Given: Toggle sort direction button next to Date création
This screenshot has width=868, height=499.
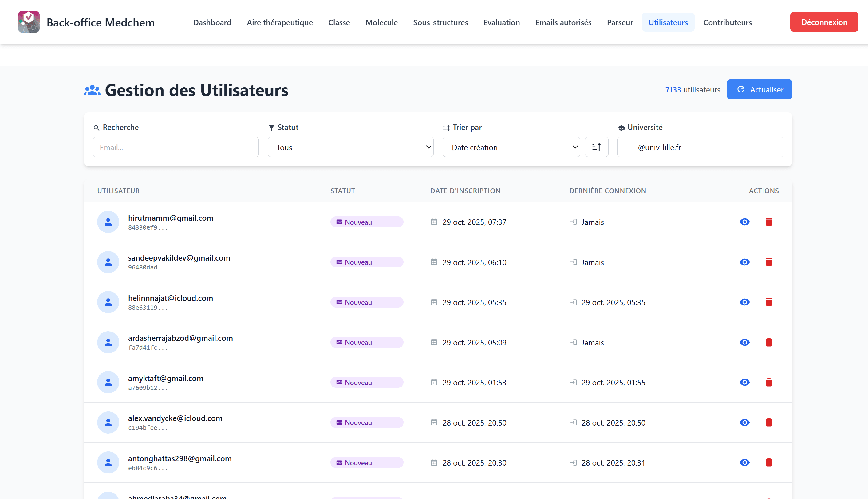Looking at the screenshot, I should coord(596,147).
